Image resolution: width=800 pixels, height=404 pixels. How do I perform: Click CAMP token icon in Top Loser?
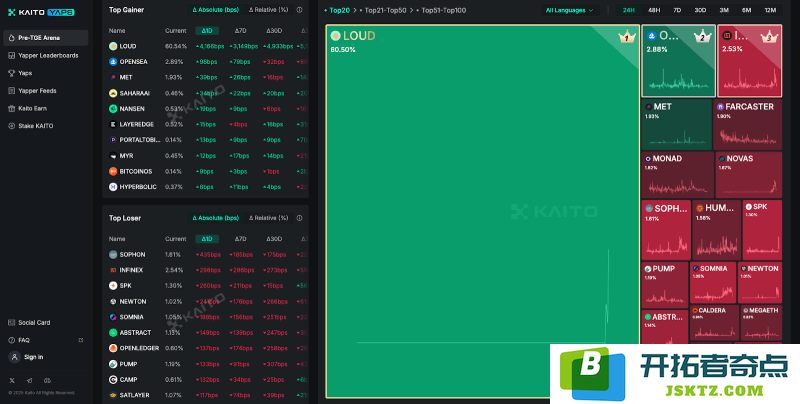click(x=113, y=380)
